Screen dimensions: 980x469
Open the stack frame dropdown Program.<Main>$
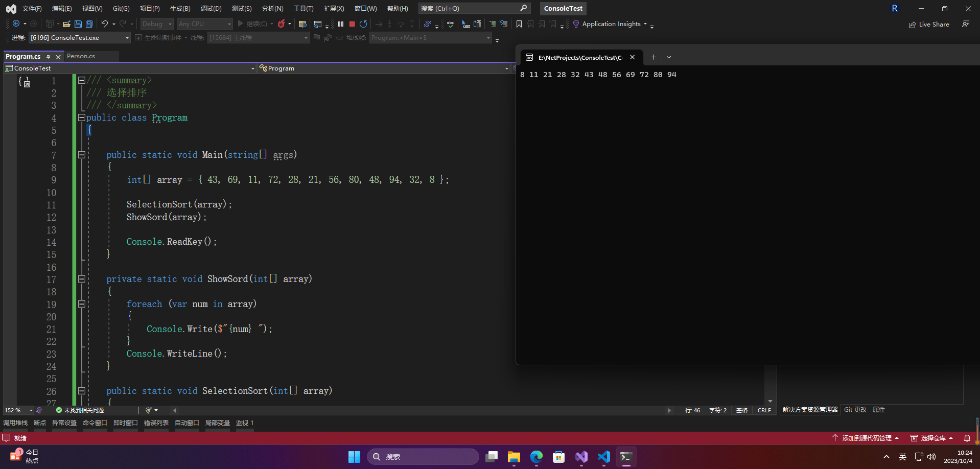431,38
